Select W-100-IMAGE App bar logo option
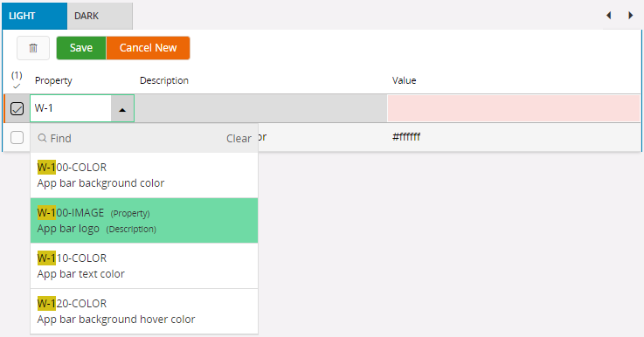644x337 pixels. [144, 220]
